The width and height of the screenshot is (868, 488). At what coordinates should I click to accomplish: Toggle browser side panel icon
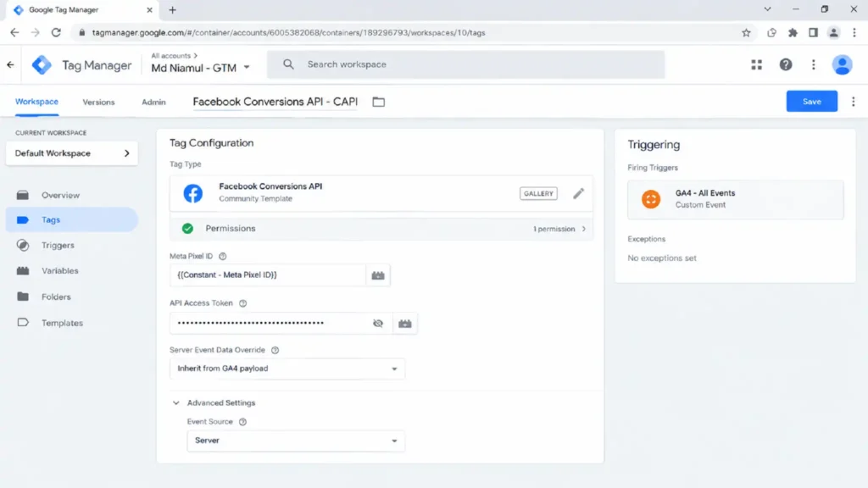(x=813, y=33)
